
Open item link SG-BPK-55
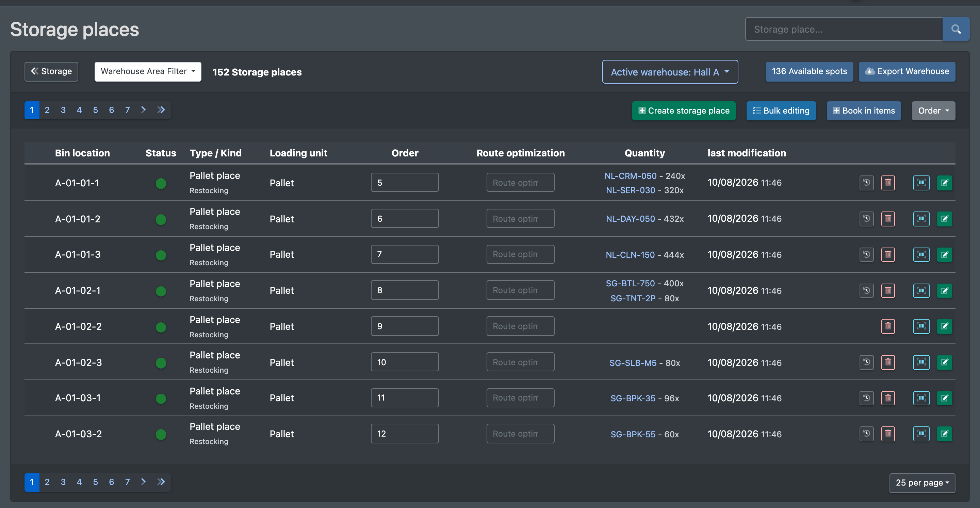point(633,434)
